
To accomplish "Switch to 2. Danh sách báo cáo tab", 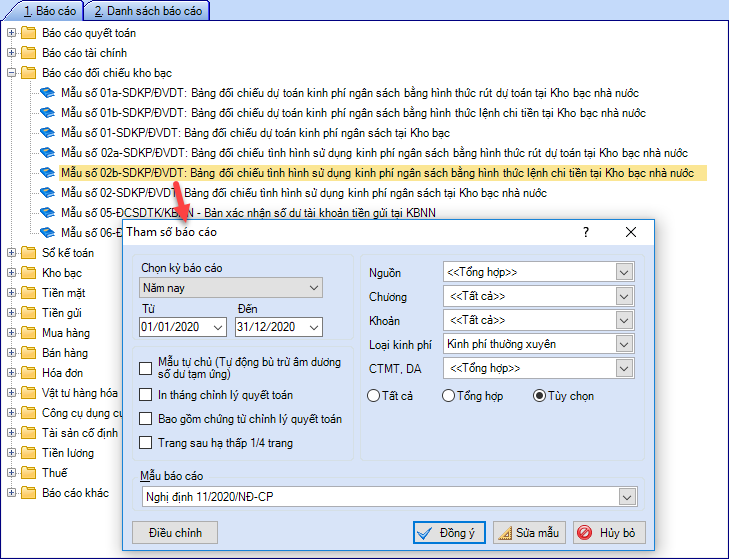I will pos(148,11).
